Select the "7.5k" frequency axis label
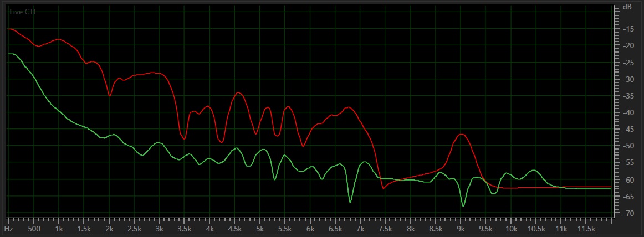This screenshot has width=644, height=237. click(x=385, y=229)
